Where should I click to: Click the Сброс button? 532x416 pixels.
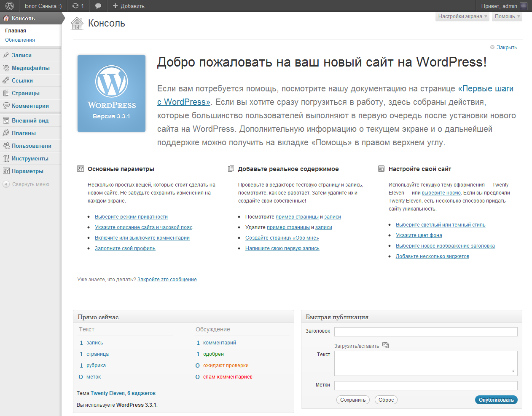(386, 400)
